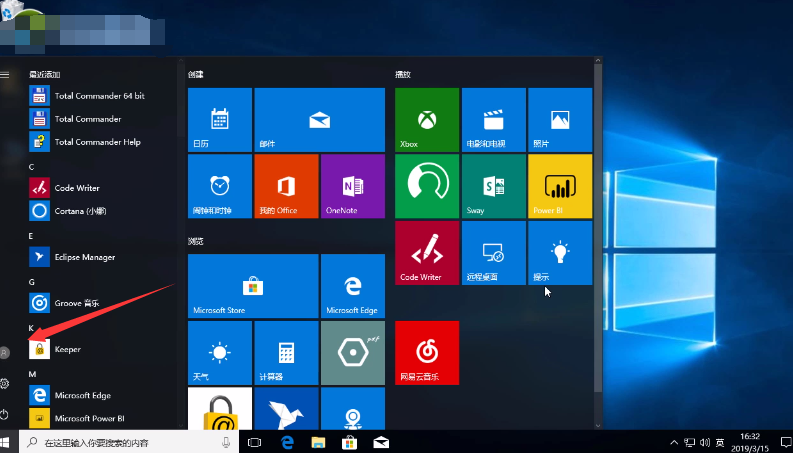The width and height of the screenshot is (793, 453).
Task: Focus the taskbar search box
Action: pyautogui.click(x=129, y=442)
